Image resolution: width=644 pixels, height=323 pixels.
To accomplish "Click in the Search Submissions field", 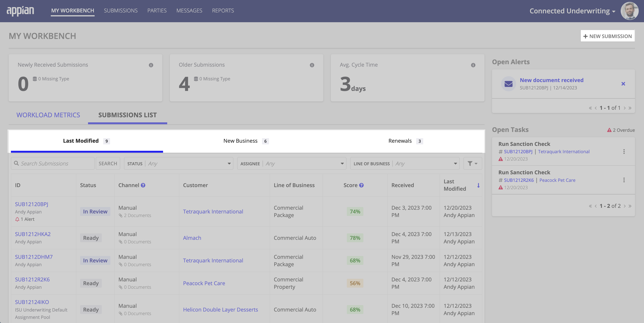I will click(53, 164).
